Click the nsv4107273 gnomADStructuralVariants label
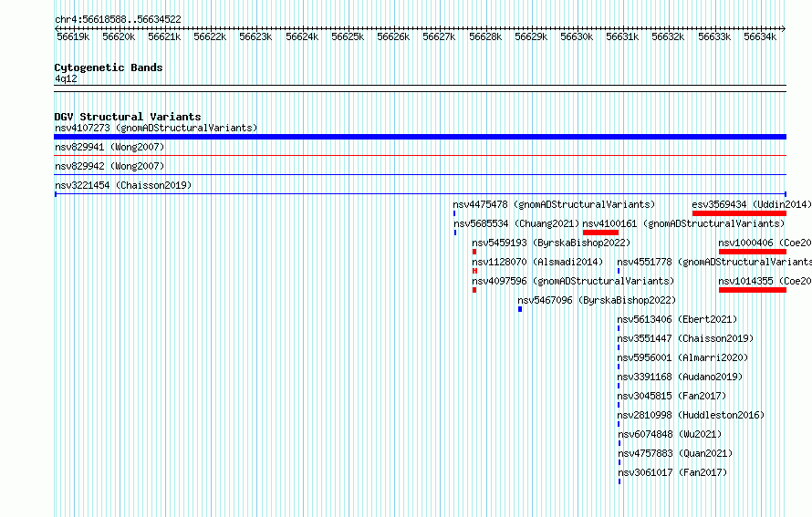This screenshot has height=517, width=812. pyautogui.click(x=156, y=128)
